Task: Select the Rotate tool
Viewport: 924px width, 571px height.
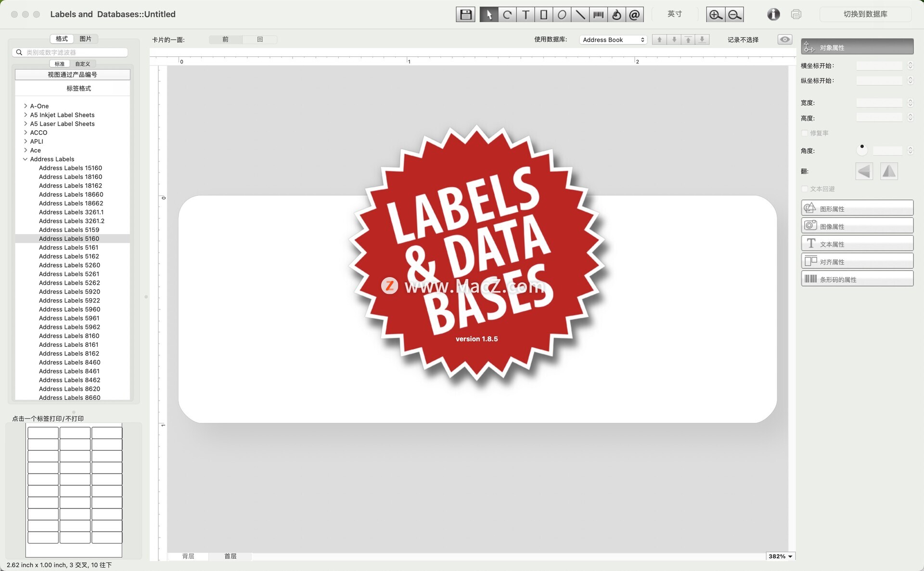Action: point(507,14)
